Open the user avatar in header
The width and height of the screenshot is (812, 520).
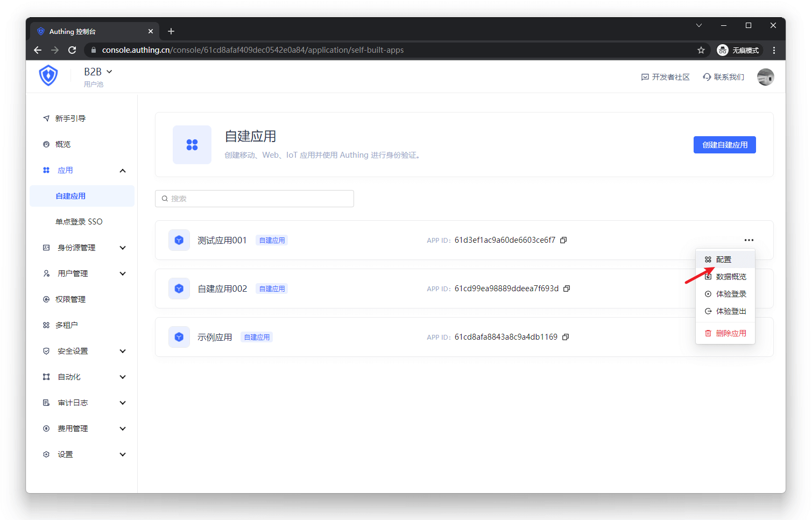point(765,77)
